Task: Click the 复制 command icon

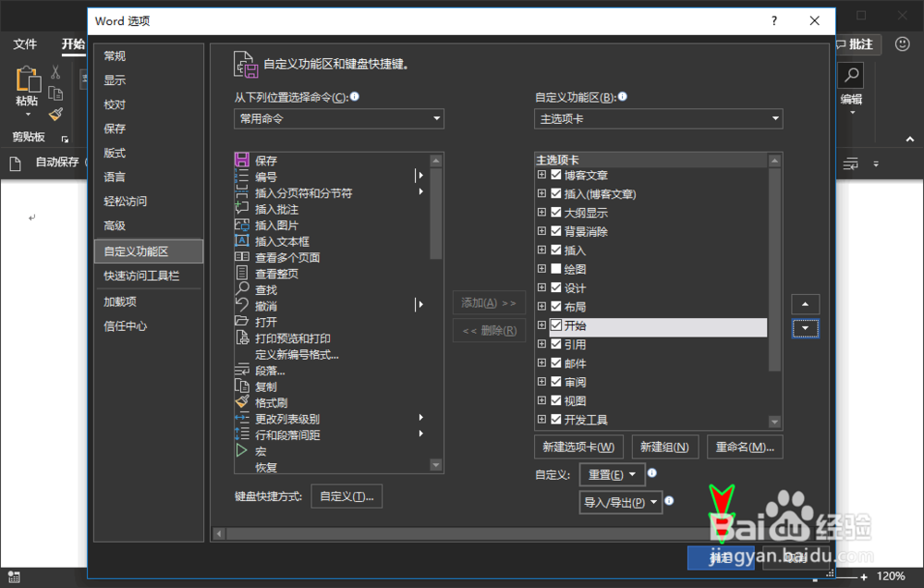Action: click(243, 384)
